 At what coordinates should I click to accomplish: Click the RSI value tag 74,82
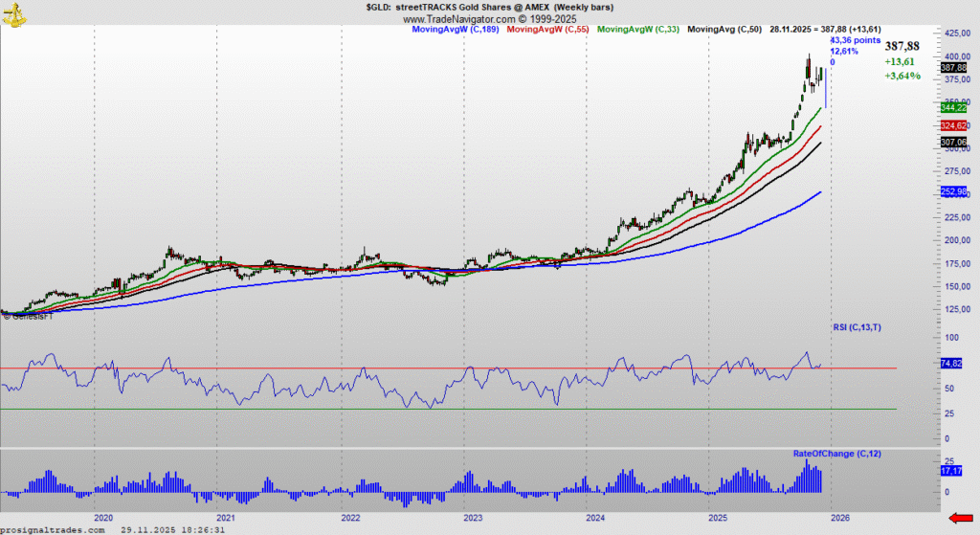tap(951, 364)
